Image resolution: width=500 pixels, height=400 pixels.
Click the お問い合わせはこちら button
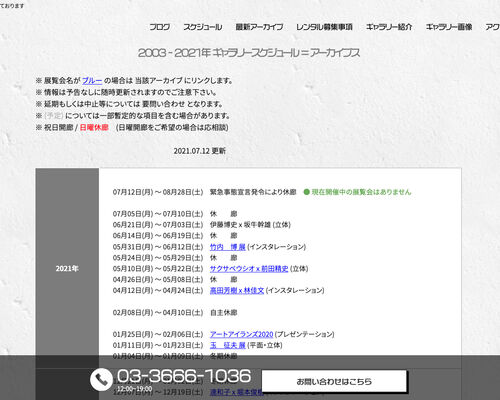(x=334, y=381)
